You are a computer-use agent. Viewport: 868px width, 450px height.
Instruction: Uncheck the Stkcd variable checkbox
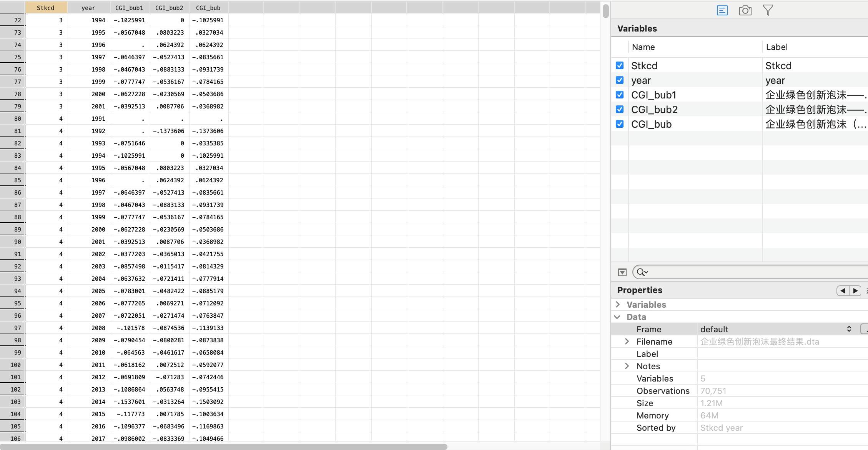(620, 65)
